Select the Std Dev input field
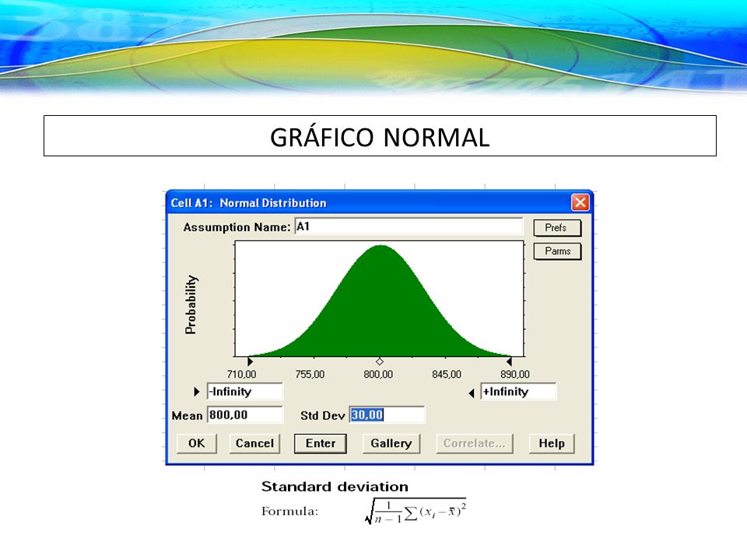Image resolution: width=747 pixels, height=560 pixels. [x=387, y=415]
